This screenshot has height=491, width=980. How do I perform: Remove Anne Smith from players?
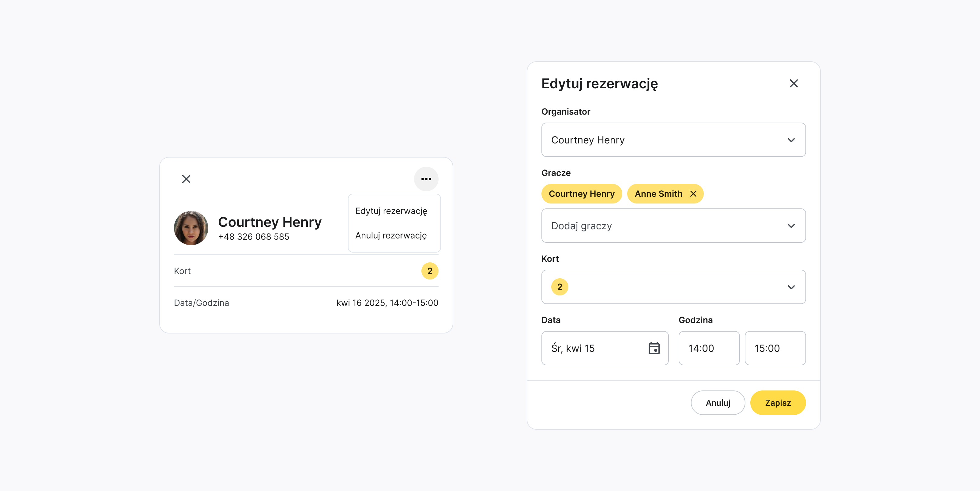pyautogui.click(x=693, y=194)
